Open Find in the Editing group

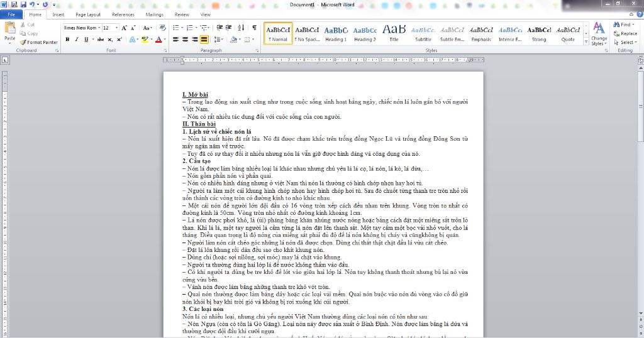coord(624,25)
